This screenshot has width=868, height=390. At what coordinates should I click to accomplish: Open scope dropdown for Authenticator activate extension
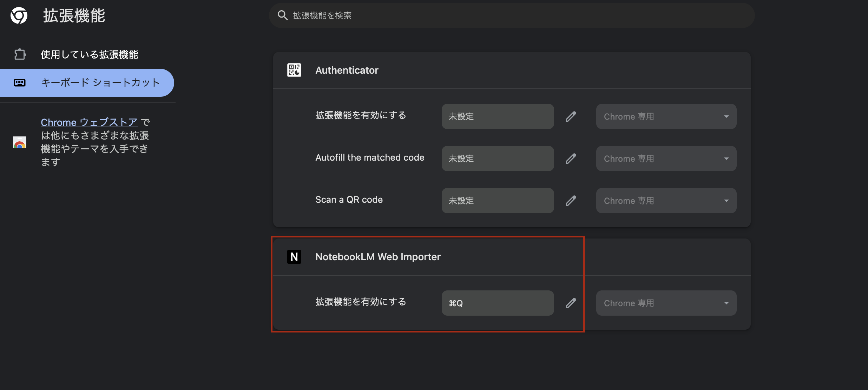(x=666, y=116)
